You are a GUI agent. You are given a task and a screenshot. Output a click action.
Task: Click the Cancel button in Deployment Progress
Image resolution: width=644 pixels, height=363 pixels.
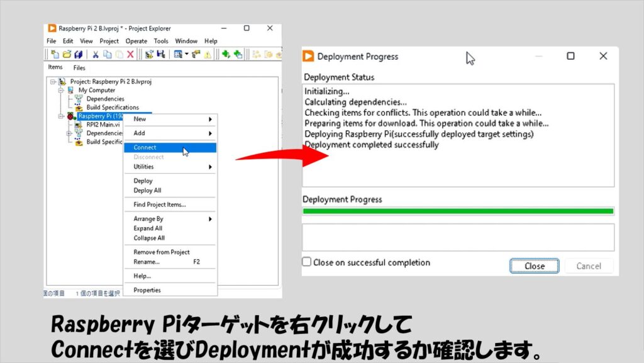click(x=589, y=266)
